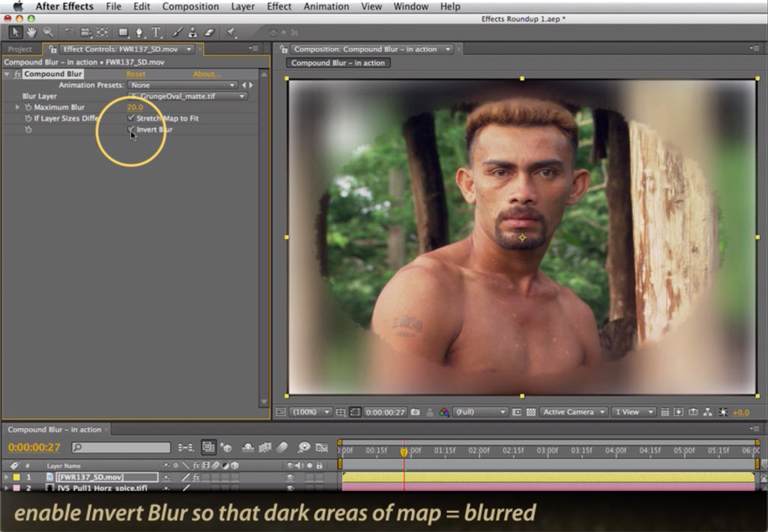Viewport: 768px width, 532px height.
Task: Reset the Compound Blur effect
Action: pyautogui.click(x=136, y=74)
